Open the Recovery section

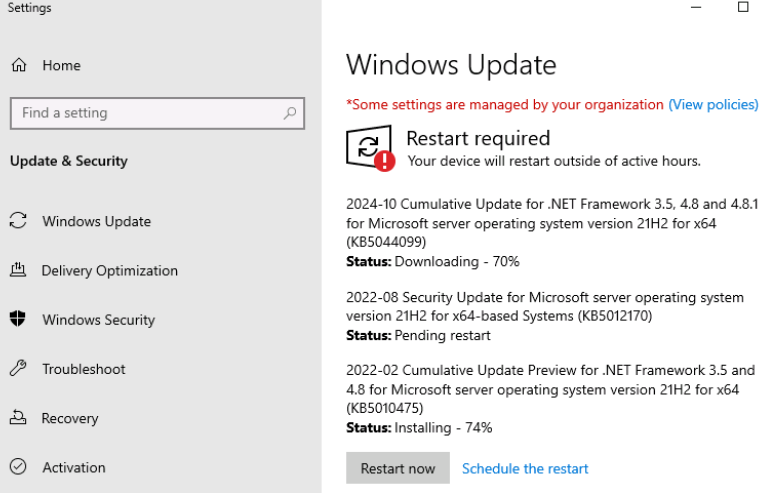pyautogui.click(x=70, y=419)
